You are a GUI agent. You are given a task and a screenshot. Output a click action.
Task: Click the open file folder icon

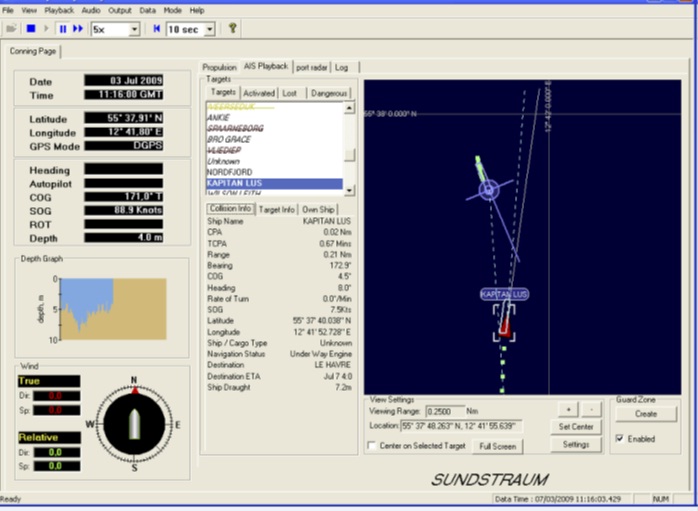tap(11, 29)
